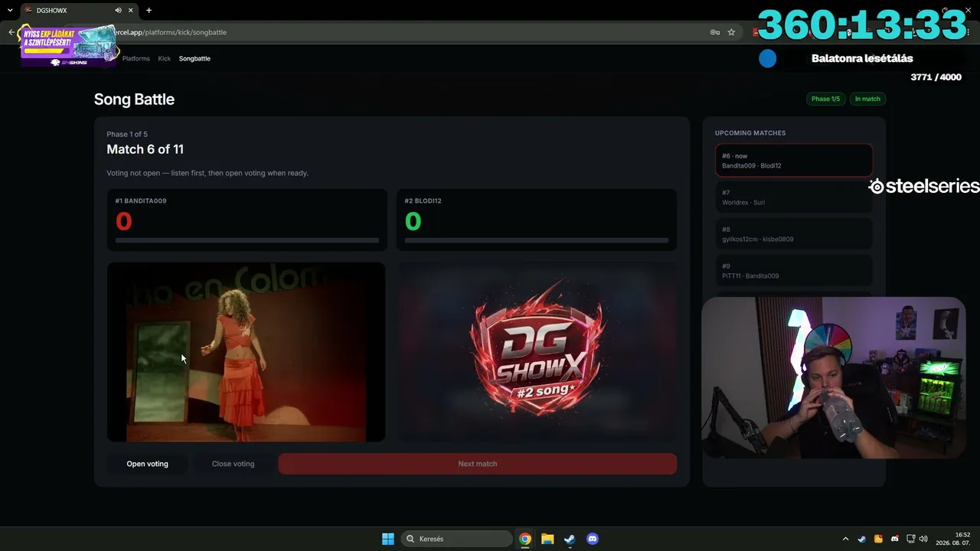Viewport: 980px width, 551px height.
Task: Click the G4Skins EXP chest ad banner
Action: click(69, 45)
